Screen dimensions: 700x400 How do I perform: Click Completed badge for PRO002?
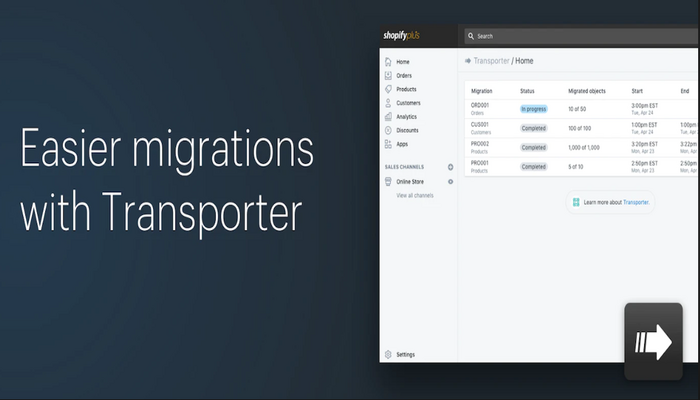[x=533, y=147]
